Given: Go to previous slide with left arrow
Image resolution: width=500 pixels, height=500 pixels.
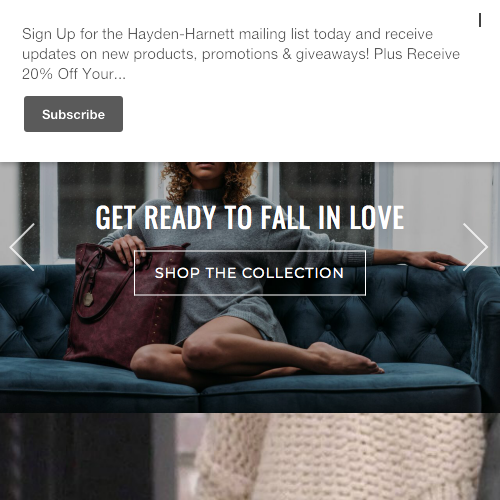Looking at the screenshot, I should [22, 247].
